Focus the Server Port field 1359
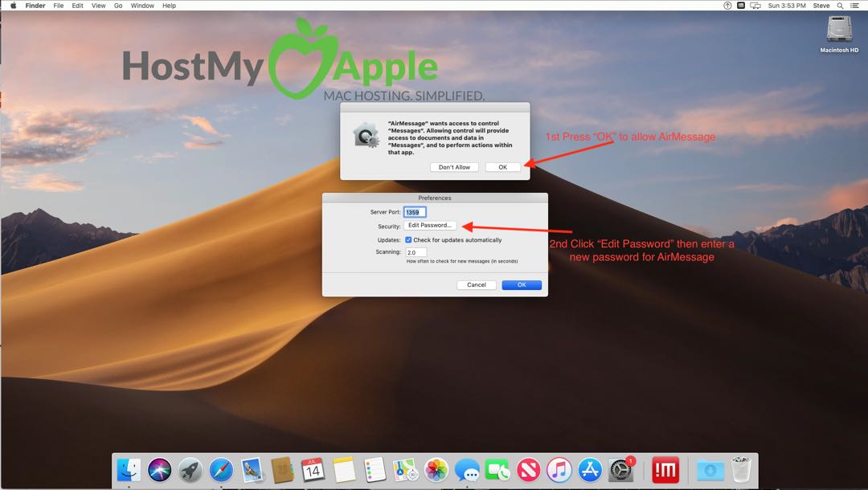Viewport: 868px width, 490px height. click(415, 212)
